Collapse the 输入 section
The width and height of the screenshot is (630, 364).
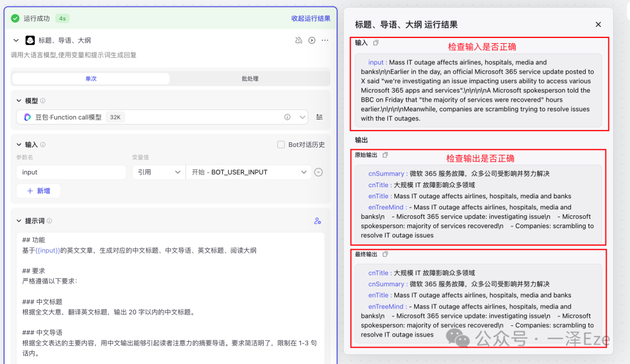pyautogui.click(x=19, y=145)
